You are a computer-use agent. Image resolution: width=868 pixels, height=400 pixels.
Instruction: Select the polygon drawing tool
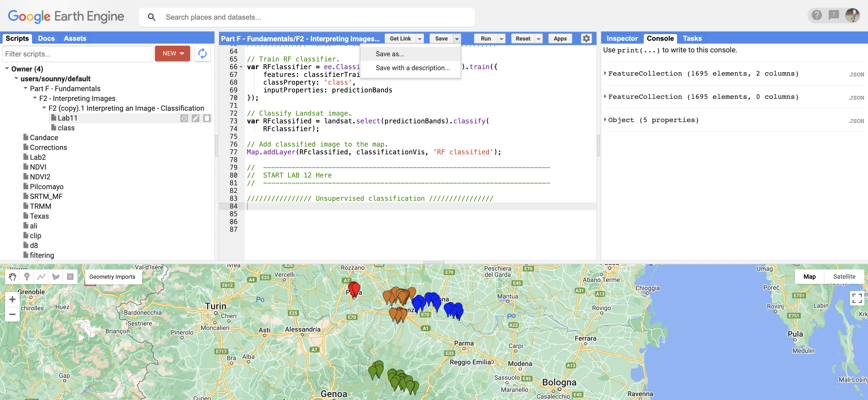pos(56,277)
